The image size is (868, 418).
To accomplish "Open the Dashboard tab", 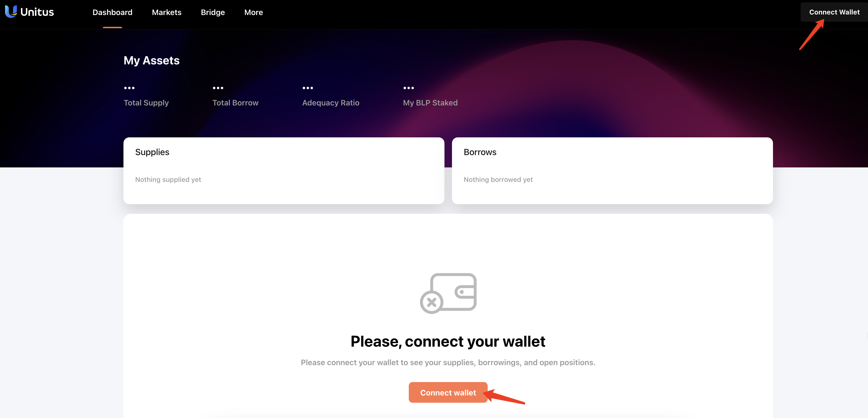I will (x=112, y=12).
